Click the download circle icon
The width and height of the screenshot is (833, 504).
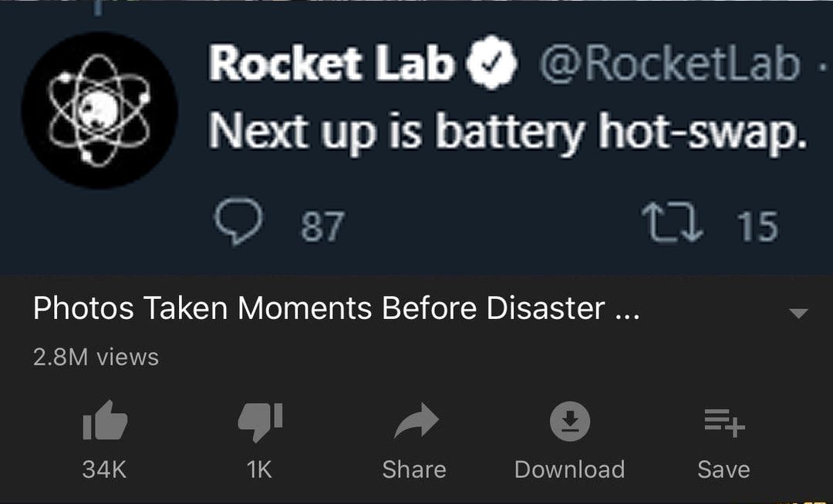click(x=569, y=422)
